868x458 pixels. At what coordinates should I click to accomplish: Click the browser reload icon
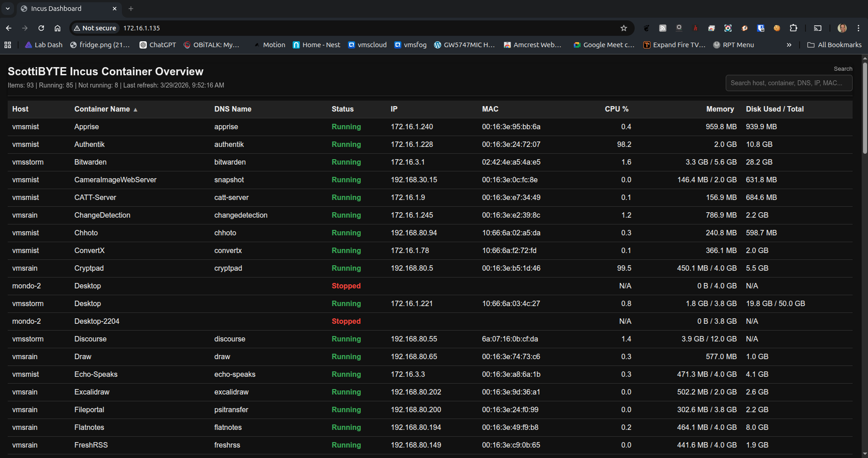[x=41, y=28]
